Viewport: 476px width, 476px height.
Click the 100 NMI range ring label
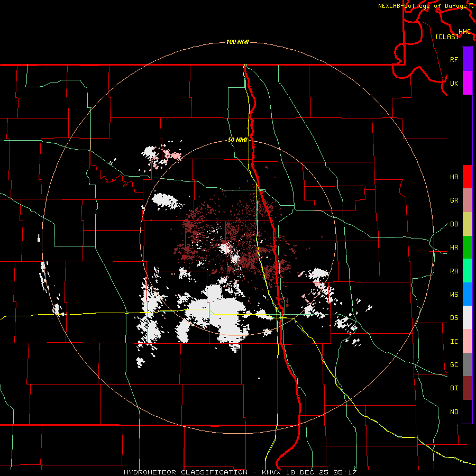(237, 42)
